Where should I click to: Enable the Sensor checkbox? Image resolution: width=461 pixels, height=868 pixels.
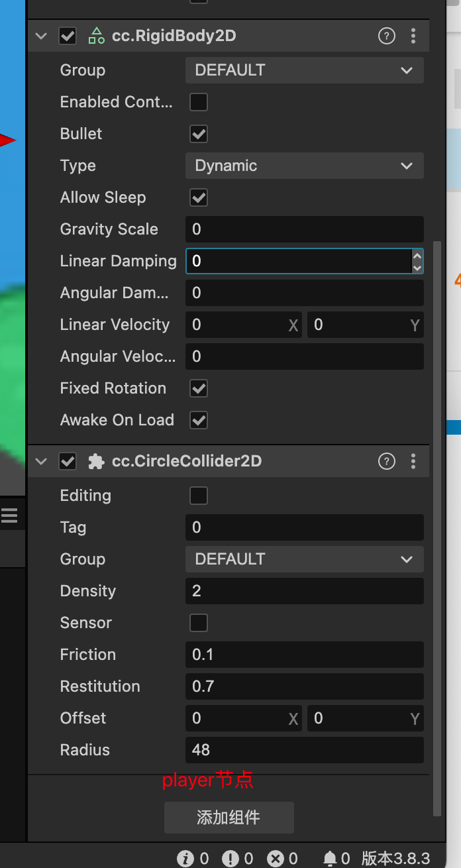(199, 623)
